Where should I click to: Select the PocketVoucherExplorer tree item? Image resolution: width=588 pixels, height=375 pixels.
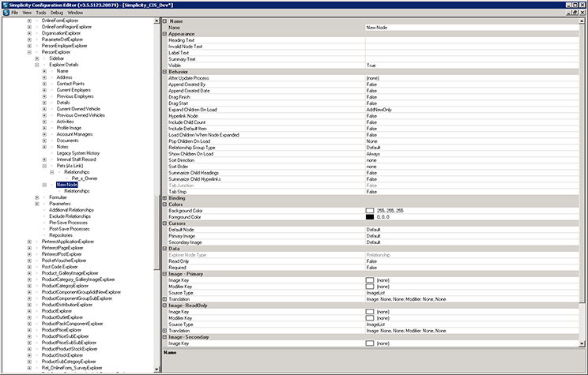point(64,261)
